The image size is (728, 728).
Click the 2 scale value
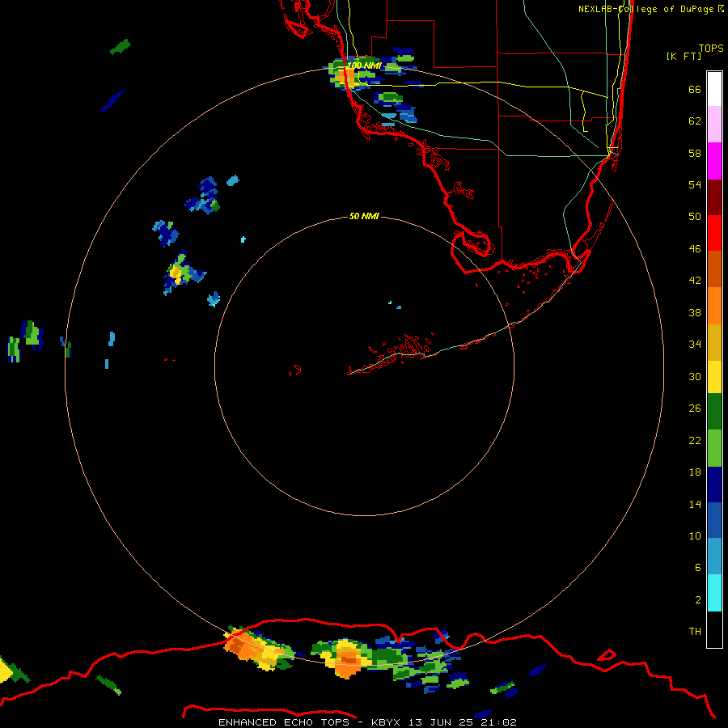(x=697, y=600)
